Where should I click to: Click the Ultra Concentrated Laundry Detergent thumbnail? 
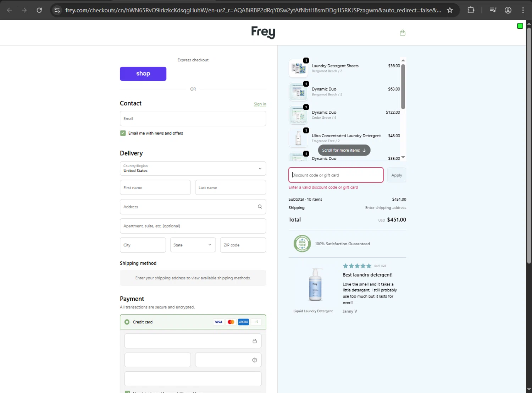coord(298,138)
